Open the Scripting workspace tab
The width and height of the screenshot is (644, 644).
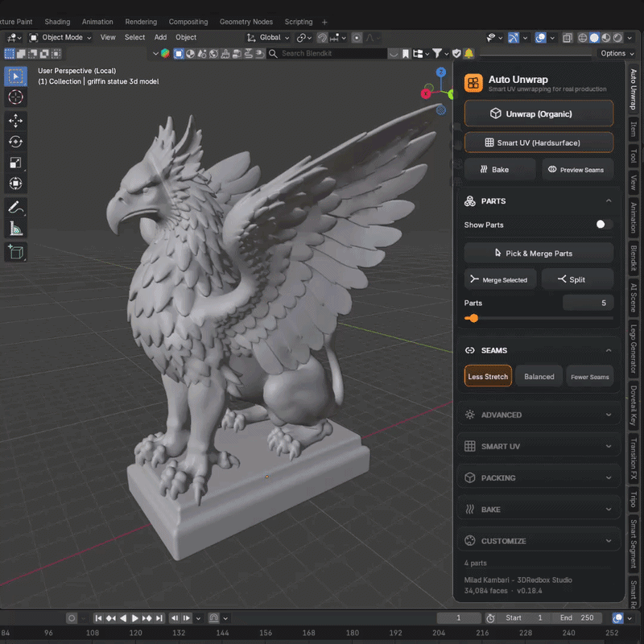tap(299, 22)
